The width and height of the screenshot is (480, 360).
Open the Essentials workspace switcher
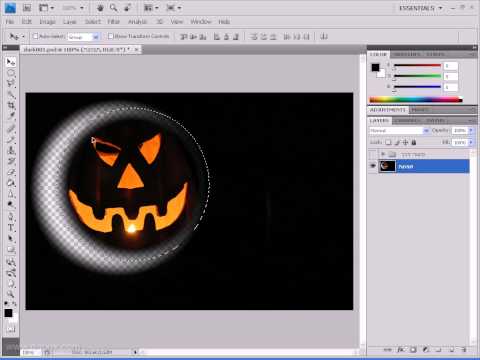point(421,8)
